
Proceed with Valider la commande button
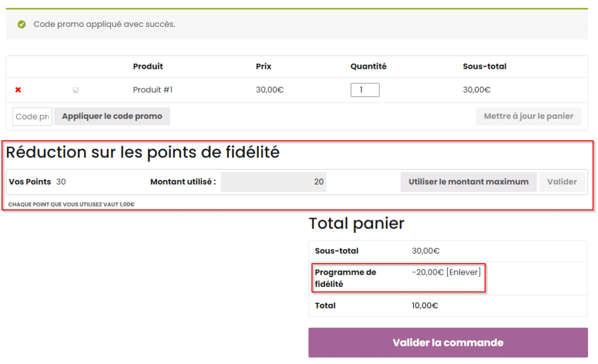pos(448,342)
